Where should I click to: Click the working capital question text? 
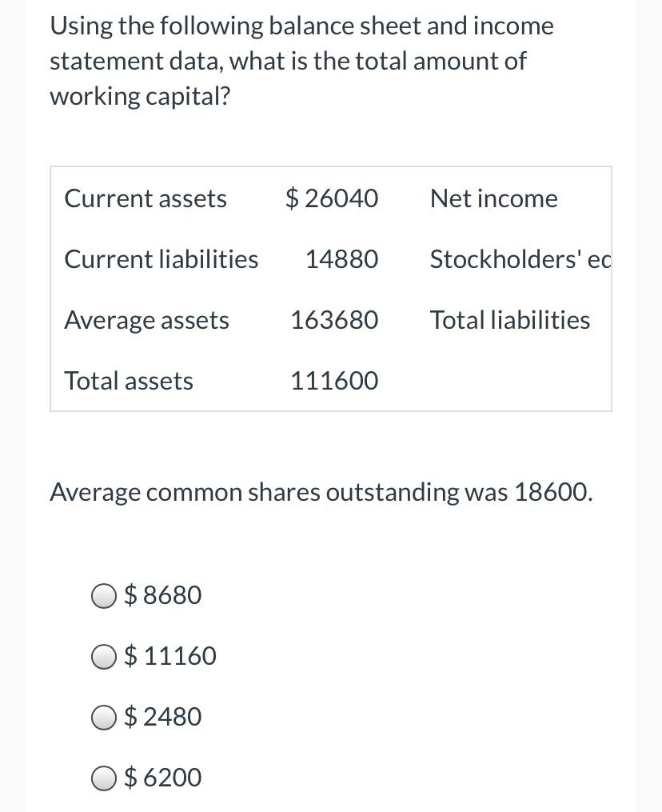coord(301,61)
